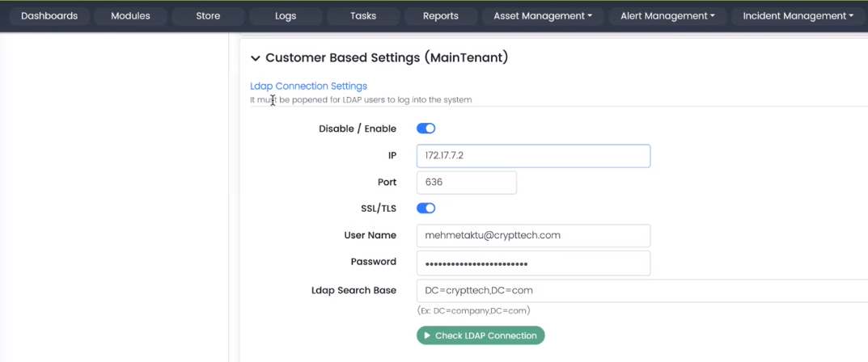
Task: Focus the User Name field
Action: click(533, 236)
